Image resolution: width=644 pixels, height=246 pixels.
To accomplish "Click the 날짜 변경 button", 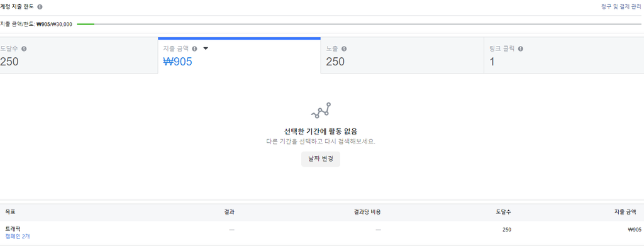I will pyautogui.click(x=321, y=159).
